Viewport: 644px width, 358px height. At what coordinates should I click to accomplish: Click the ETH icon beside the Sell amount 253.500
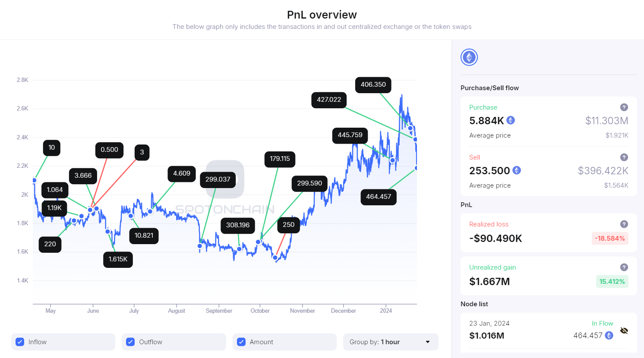pos(517,170)
